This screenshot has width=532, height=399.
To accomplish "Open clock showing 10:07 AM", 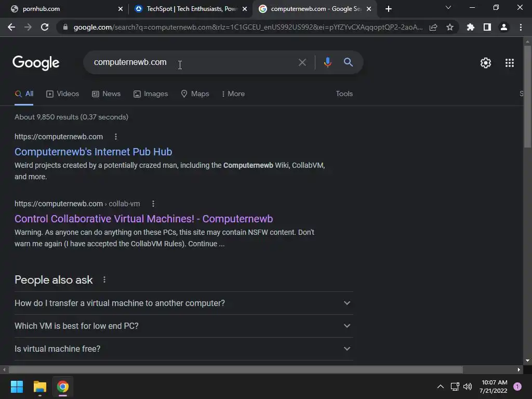I will [x=494, y=387].
